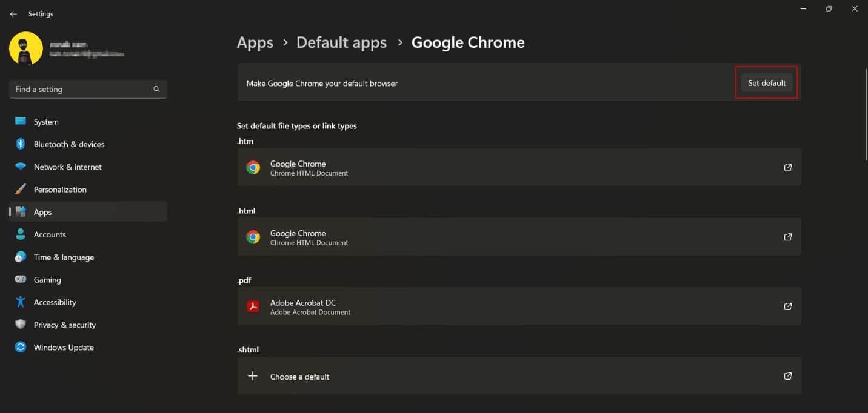The image size is (868, 413).
Task: Open Network & internet section
Action: [x=68, y=167]
